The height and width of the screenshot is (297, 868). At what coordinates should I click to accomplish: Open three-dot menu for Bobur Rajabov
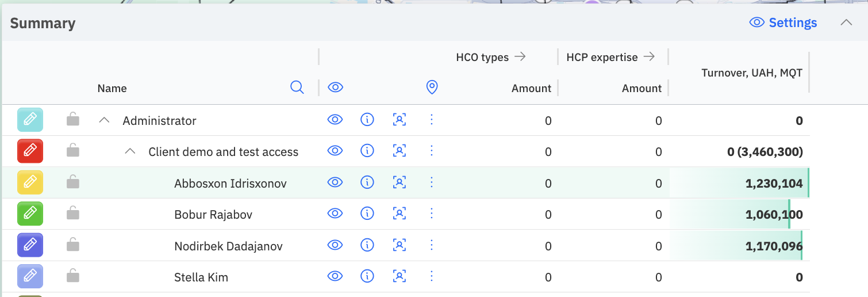coord(432,214)
